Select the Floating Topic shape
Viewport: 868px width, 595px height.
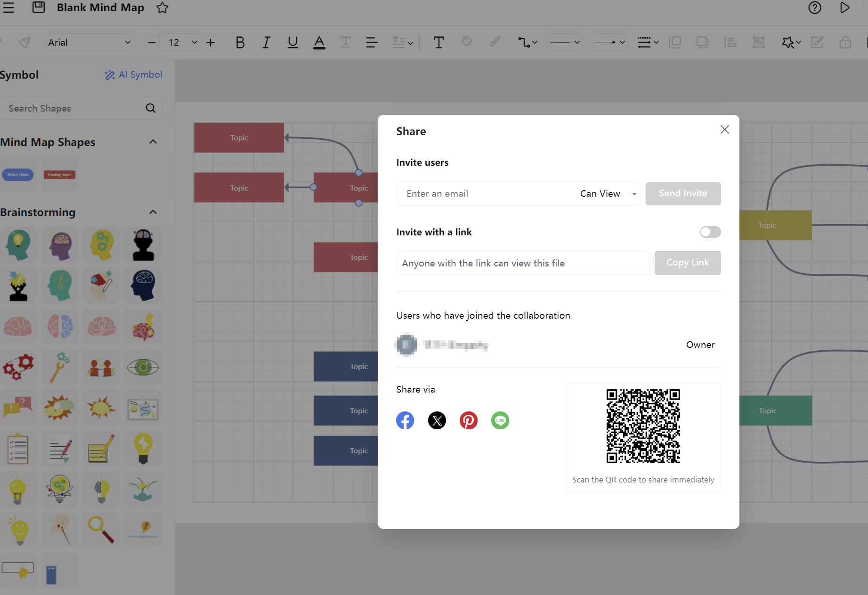point(60,175)
